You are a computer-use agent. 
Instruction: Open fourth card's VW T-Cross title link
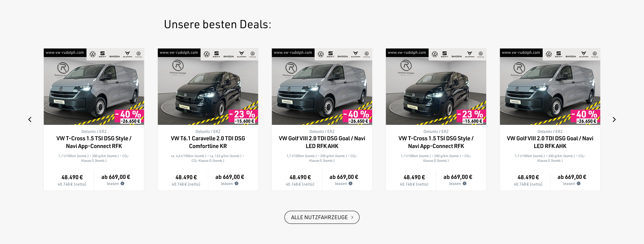tap(436, 142)
